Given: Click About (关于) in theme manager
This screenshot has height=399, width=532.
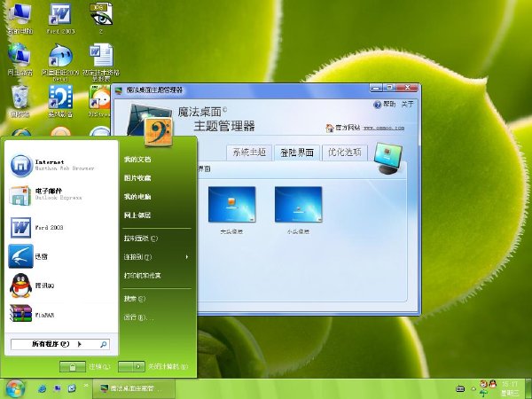Looking at the screenshot, I should (x=407, y=104).
